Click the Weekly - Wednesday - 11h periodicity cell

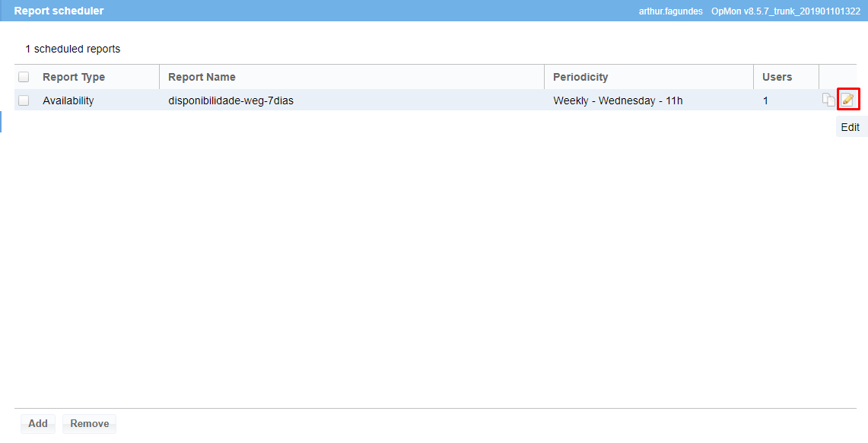(x=618, y=100)
